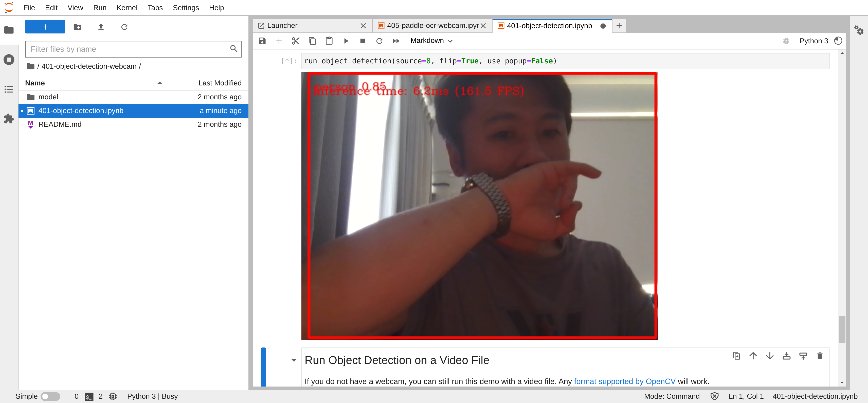Collapse the cell using the blue collapser bar
This screenshot has width=868, height=403.
(x=263, y=367)
